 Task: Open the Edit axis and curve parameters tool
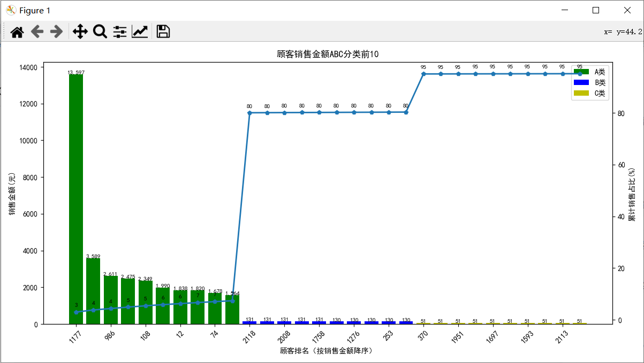point(140,32)
